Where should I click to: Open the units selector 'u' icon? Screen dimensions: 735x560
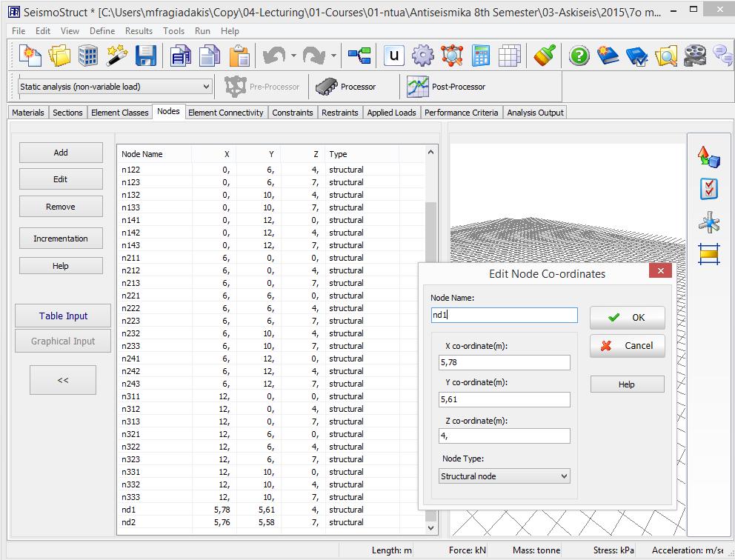393,56
